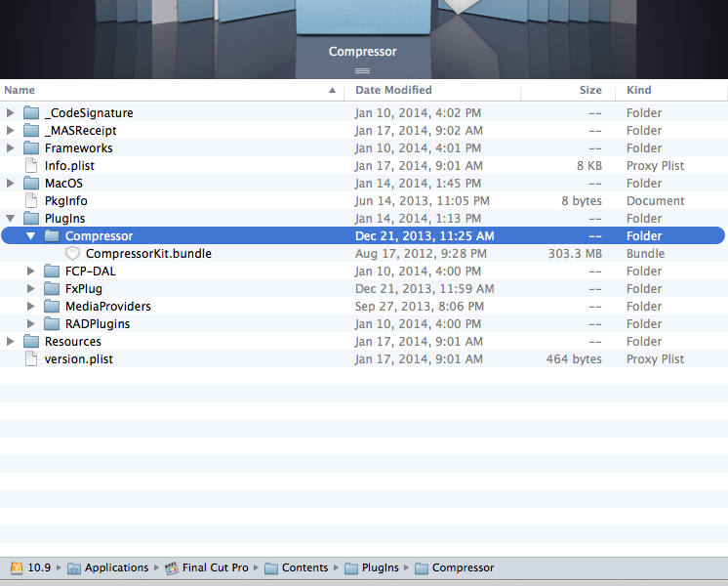The width and height of the screenshot is (728, 586).
Task: Click the 303.3 MB size value
Action: [x=575, y=254]
